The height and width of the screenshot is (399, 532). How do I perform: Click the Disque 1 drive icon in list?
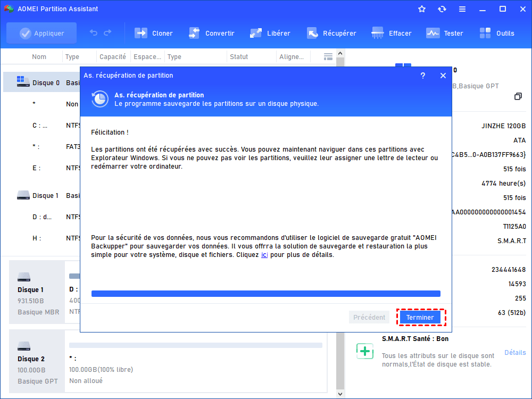[23, 195]
